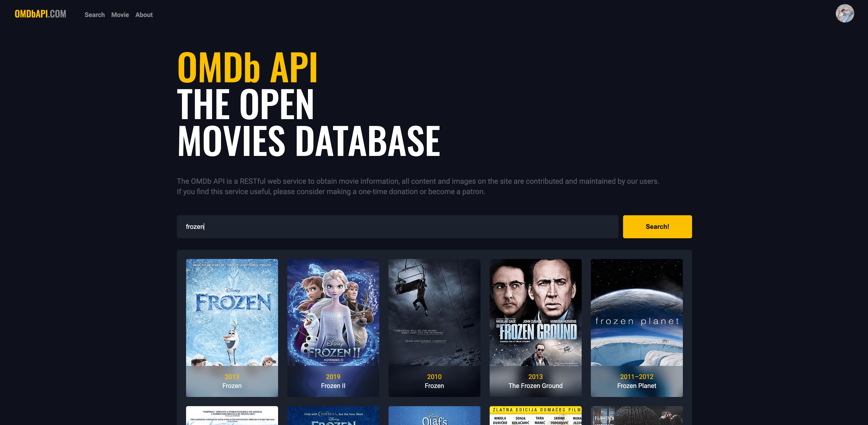Open the About page

point(144,15)
